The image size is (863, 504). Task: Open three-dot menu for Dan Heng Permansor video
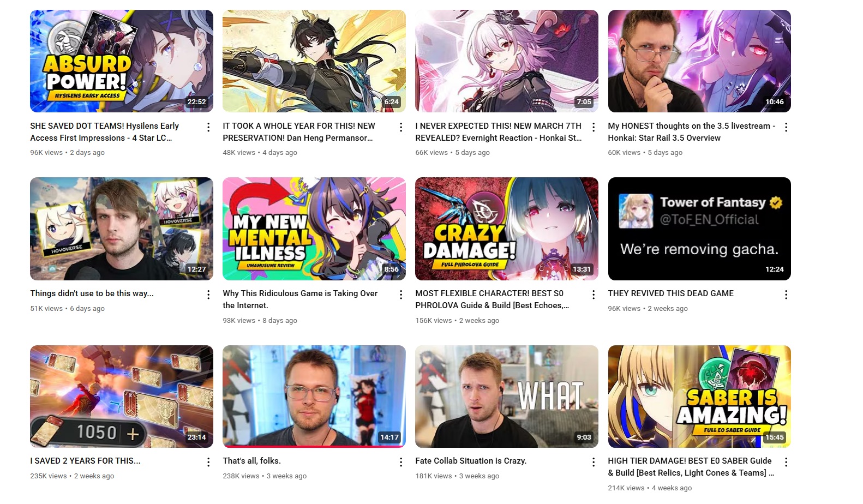(401, 127)
